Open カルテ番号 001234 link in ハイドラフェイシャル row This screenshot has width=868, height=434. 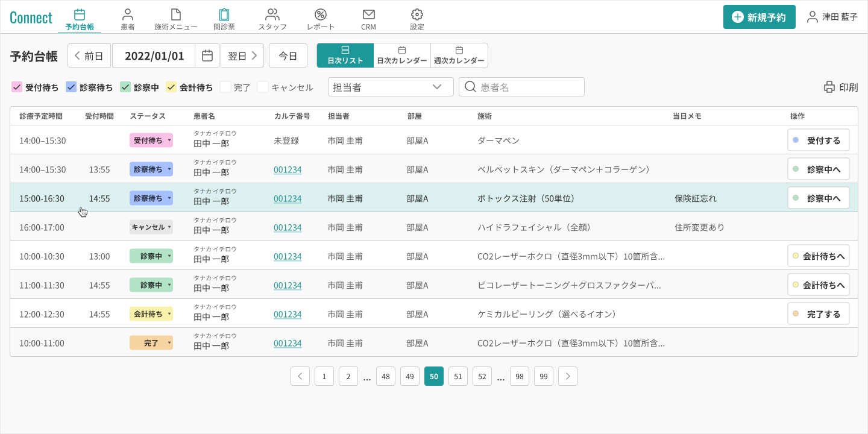(288, 227)
